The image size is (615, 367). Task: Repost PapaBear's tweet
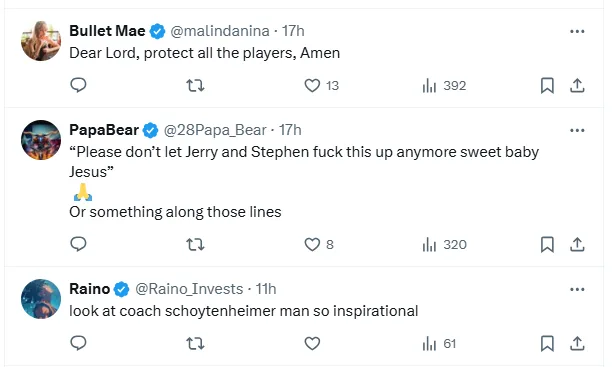[195, 245]
